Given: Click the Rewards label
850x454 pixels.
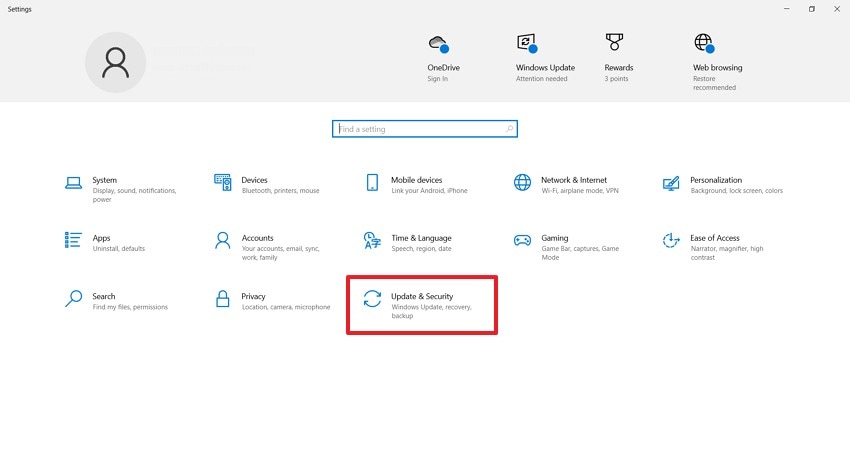Looking at the screenshot, I should pos(619,68).
